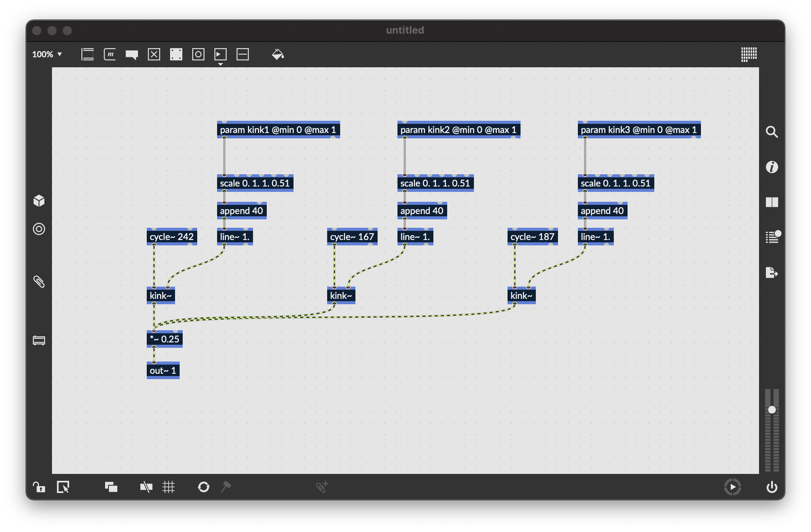
Task: Toggle the patcher lock icon
Action: (39, 487)
